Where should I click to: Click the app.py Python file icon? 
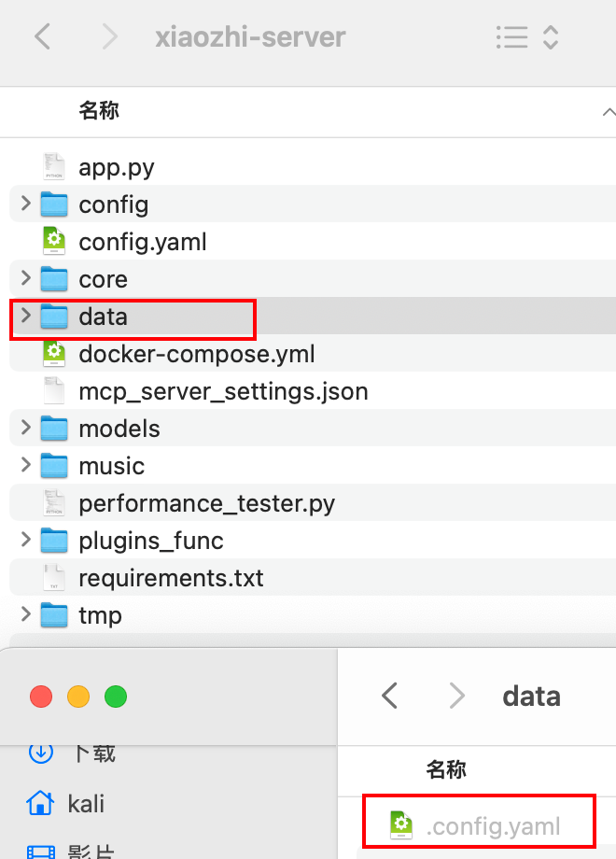(x=54, y=167)
